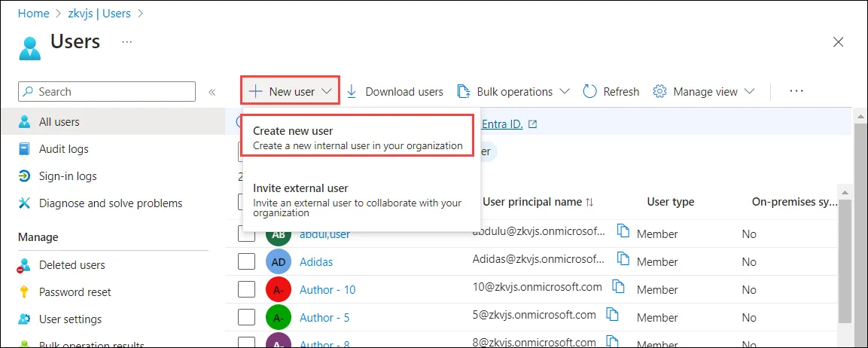
Task: Open the Author - 8 user link
Action: tap(324, 344)
